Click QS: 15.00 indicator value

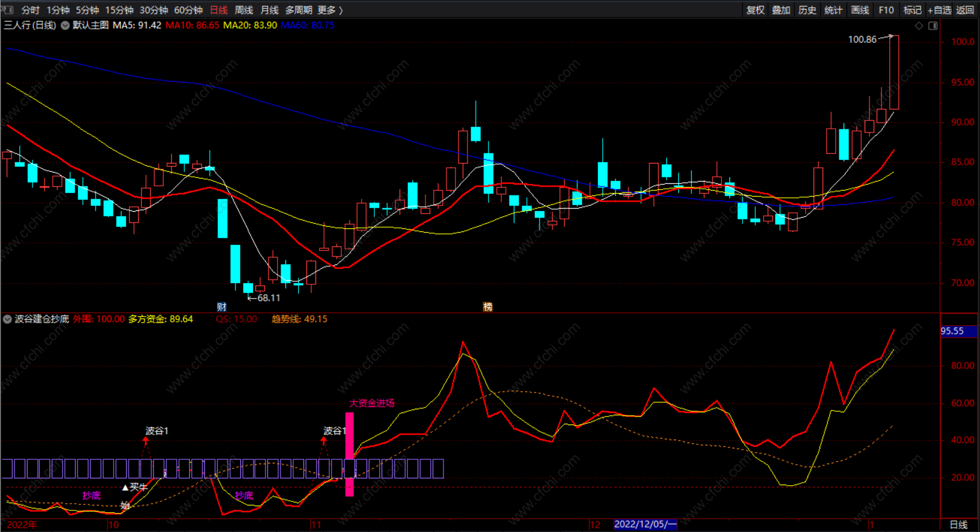point(237,319)
